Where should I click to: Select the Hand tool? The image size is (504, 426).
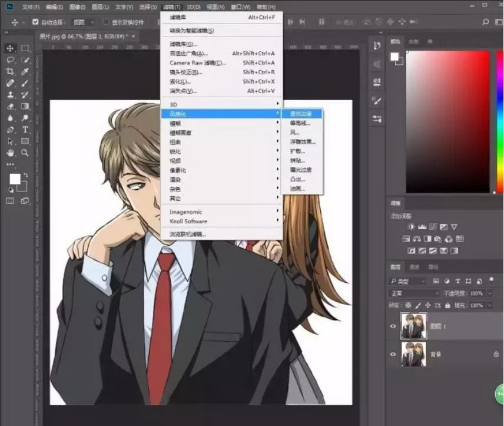click(x=10, y=153)
